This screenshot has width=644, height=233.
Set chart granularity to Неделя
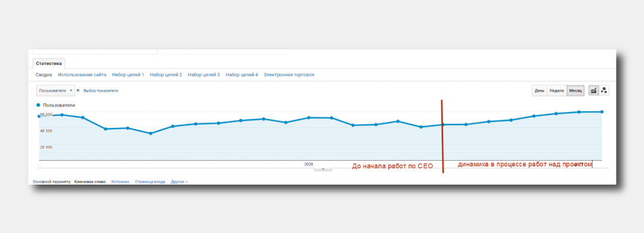557,90
